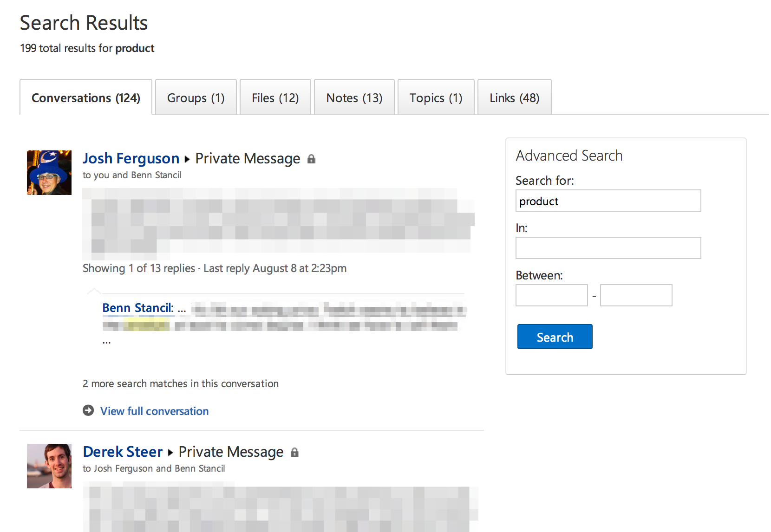Click Derek Steer's profile photo
The width and height of the screenshot is (771, 532).
(49, 466)
